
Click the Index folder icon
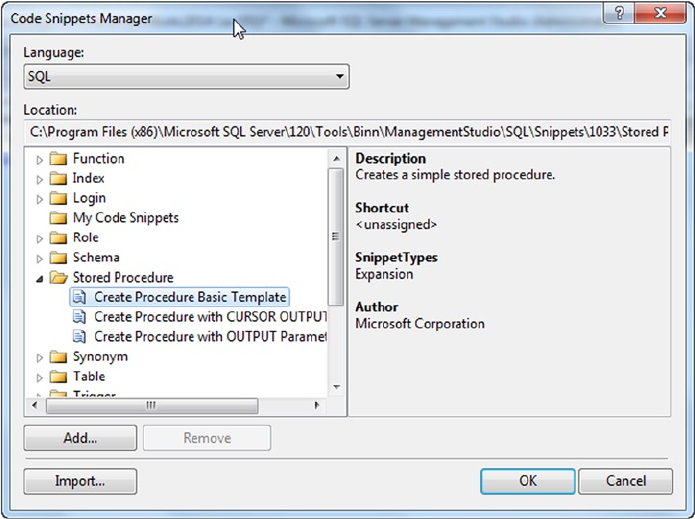(58, 179)
